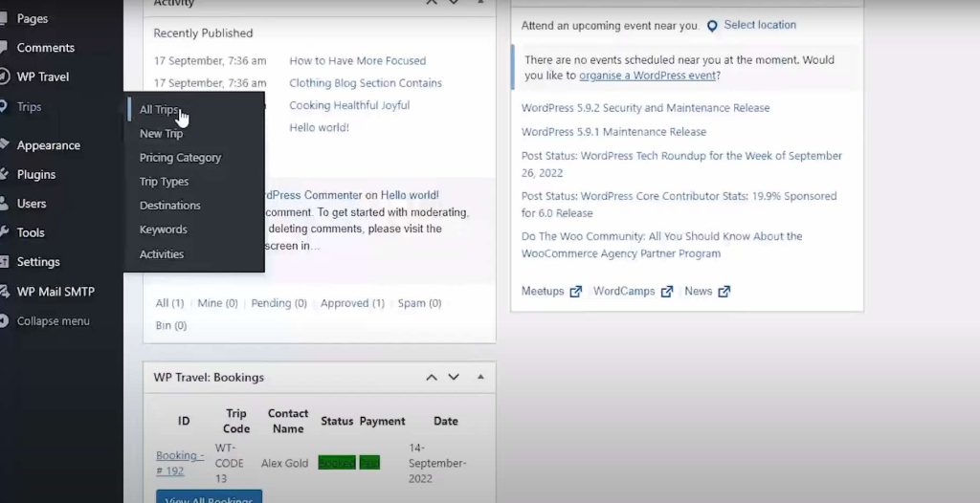Click the green Paid payment badge
Image resolution: width=980 pixels, height=503 pixels.
369,463
